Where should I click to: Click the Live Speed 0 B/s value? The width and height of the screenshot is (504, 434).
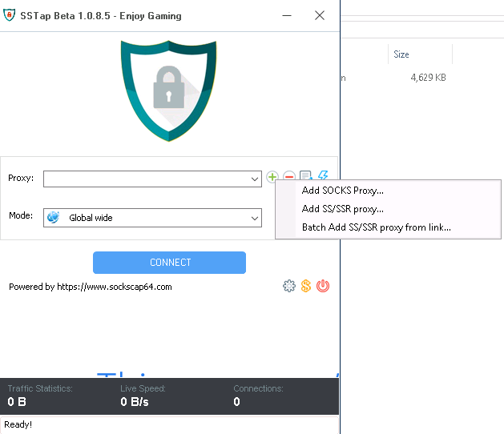(x=135, y=401)
